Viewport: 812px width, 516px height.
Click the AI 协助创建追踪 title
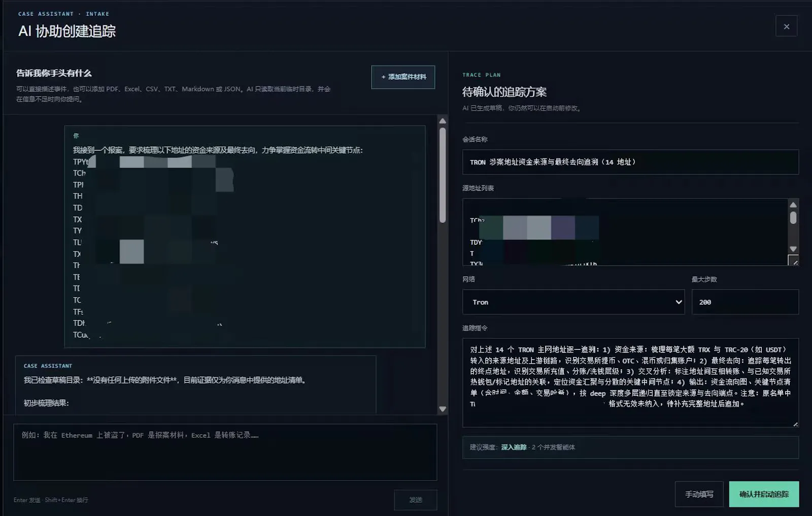coord(67,31)
